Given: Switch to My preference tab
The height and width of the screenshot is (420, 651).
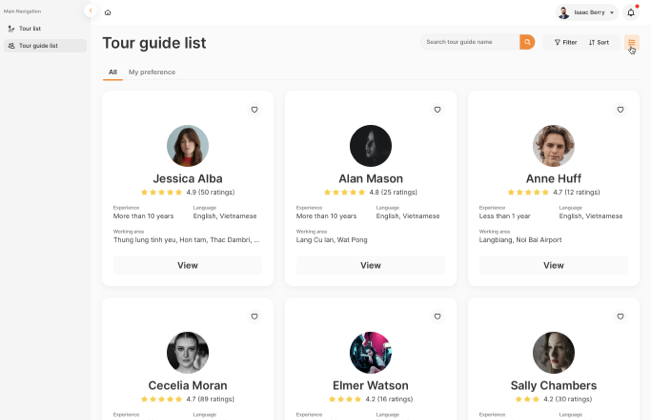Looking at the screenshot, I should pyautogui.click(x=152, y=72).
